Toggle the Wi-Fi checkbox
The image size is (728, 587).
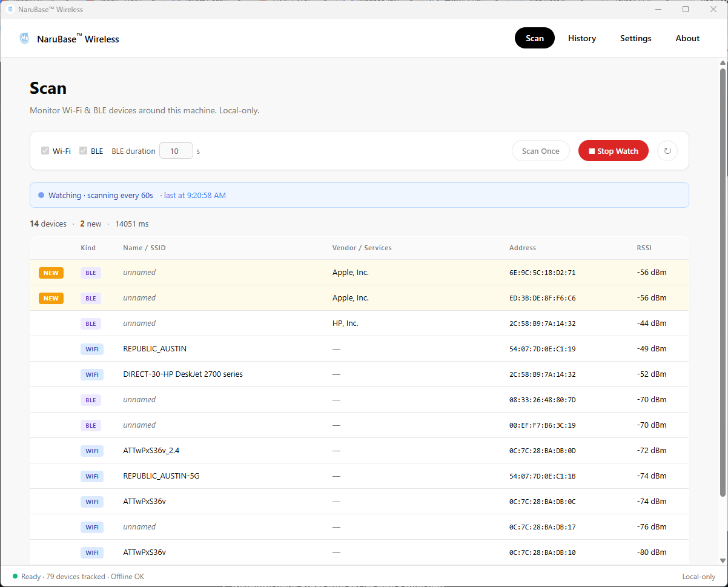click(45, 151)
